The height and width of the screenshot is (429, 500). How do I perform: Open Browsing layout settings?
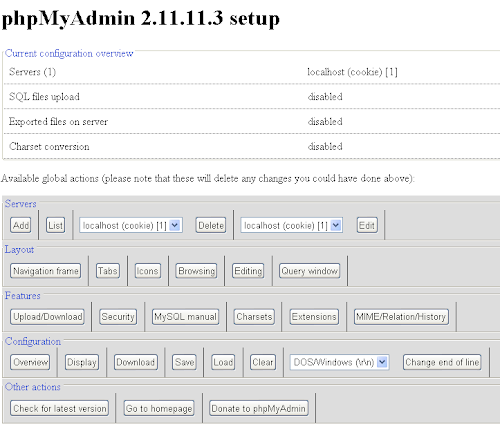click(196, 271)
